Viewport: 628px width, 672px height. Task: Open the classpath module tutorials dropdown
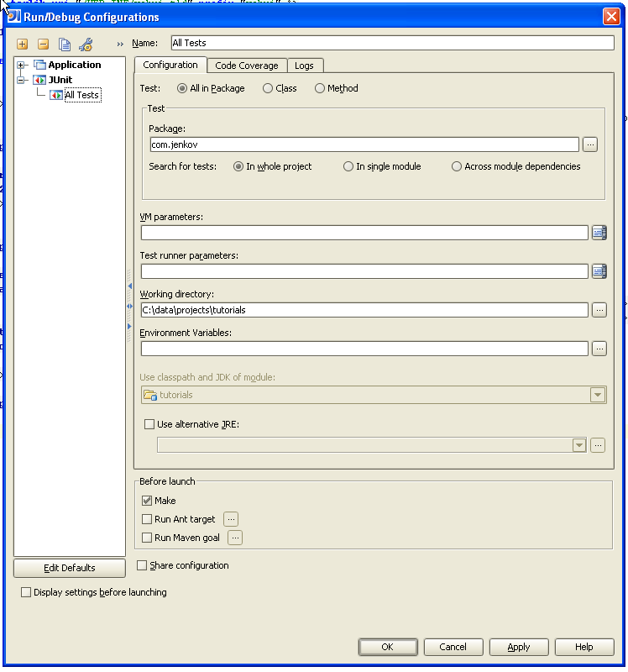click(x=597, y=395)
